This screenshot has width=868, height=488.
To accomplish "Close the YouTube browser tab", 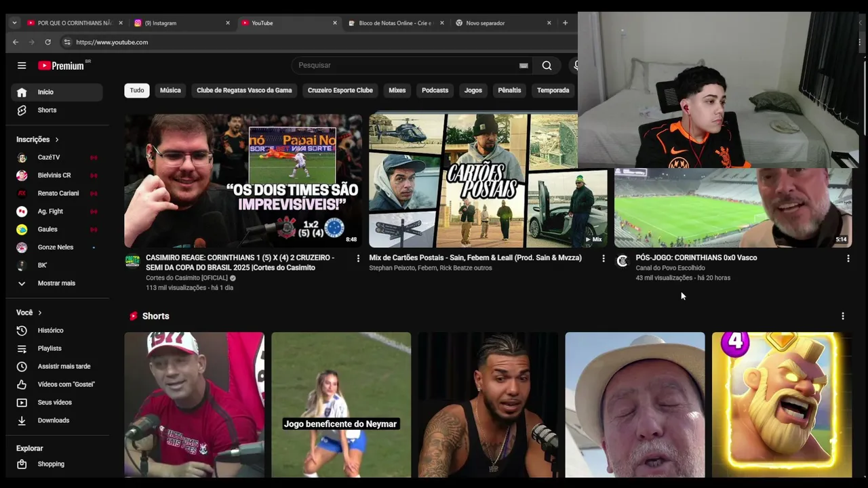I will coord(335,23).
